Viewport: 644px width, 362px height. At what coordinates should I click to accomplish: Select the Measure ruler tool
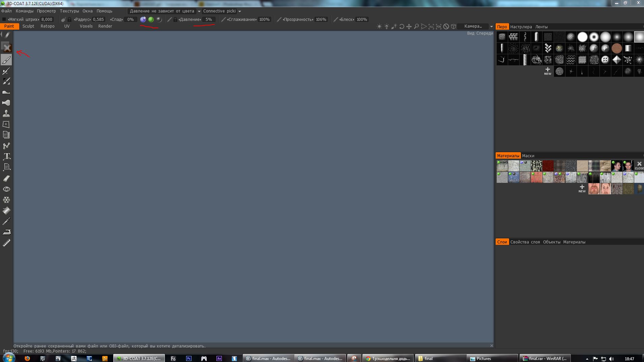tap(6, 243)
